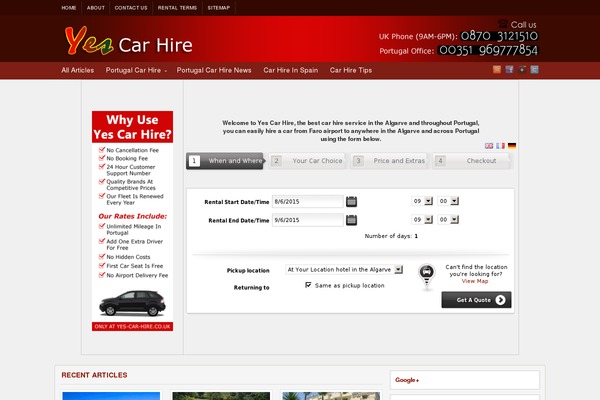Click the UK phone number 0870 3121510

tap(499, 36)
